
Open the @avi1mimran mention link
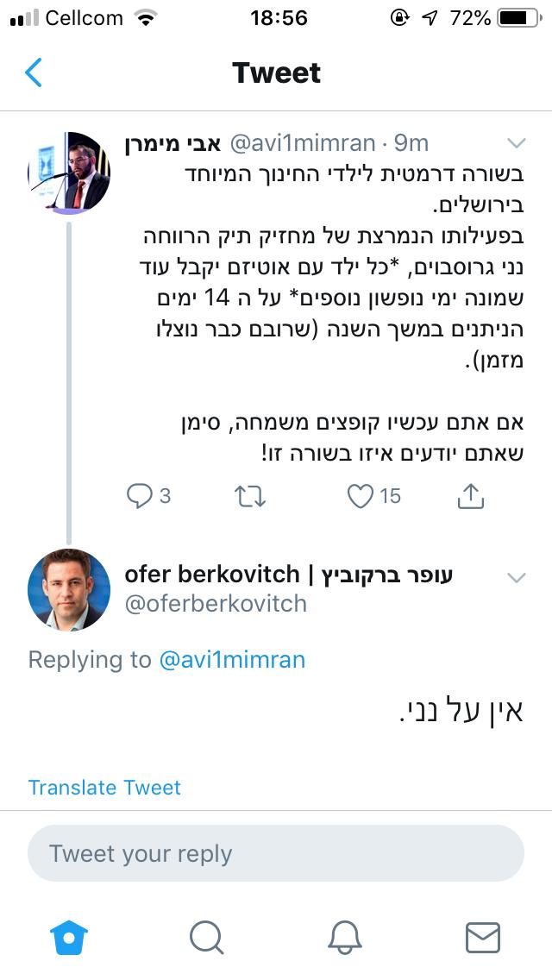(232, 660)
